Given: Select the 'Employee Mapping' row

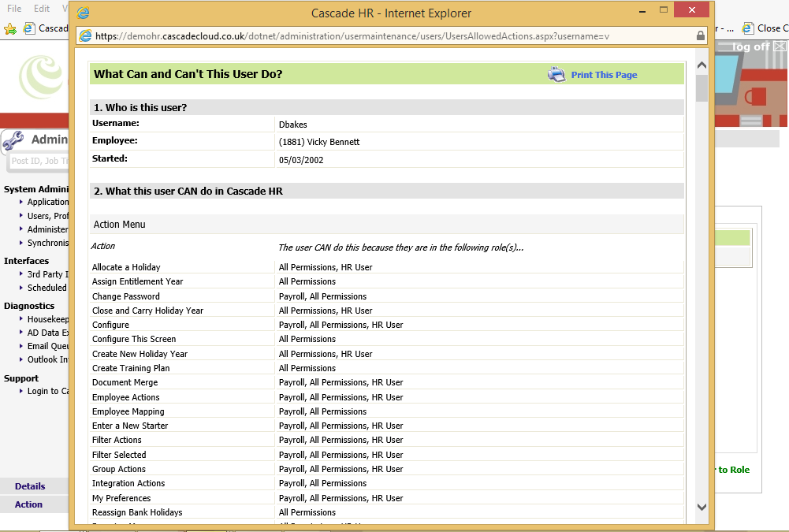Looking at the screenshot, I should (x=386, y=411).
